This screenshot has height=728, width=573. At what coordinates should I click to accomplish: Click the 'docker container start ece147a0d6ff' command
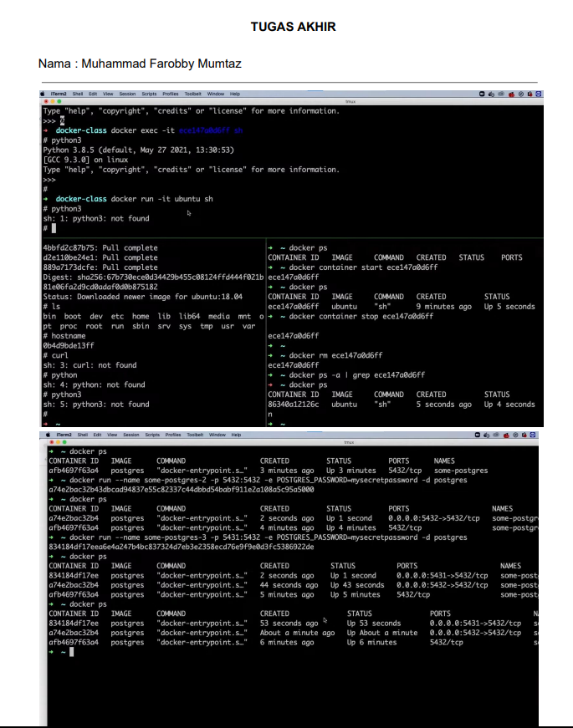[363, 267]
